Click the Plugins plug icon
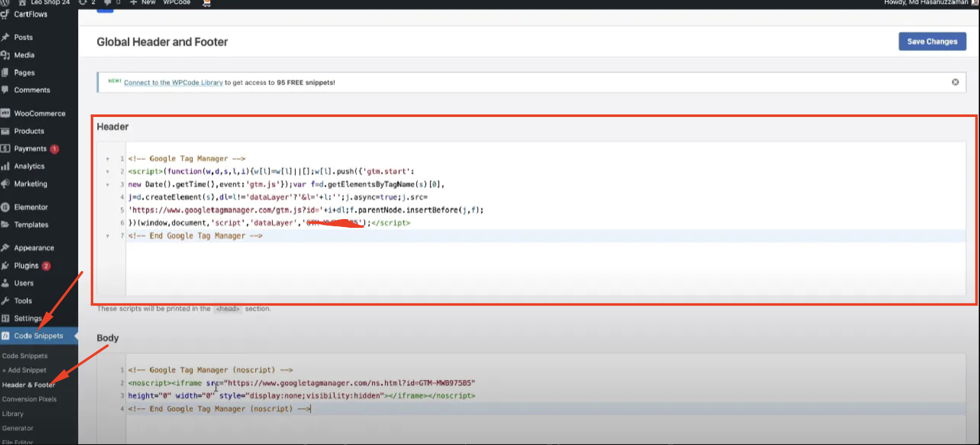The image size is (980, 445). click(6, 265)
